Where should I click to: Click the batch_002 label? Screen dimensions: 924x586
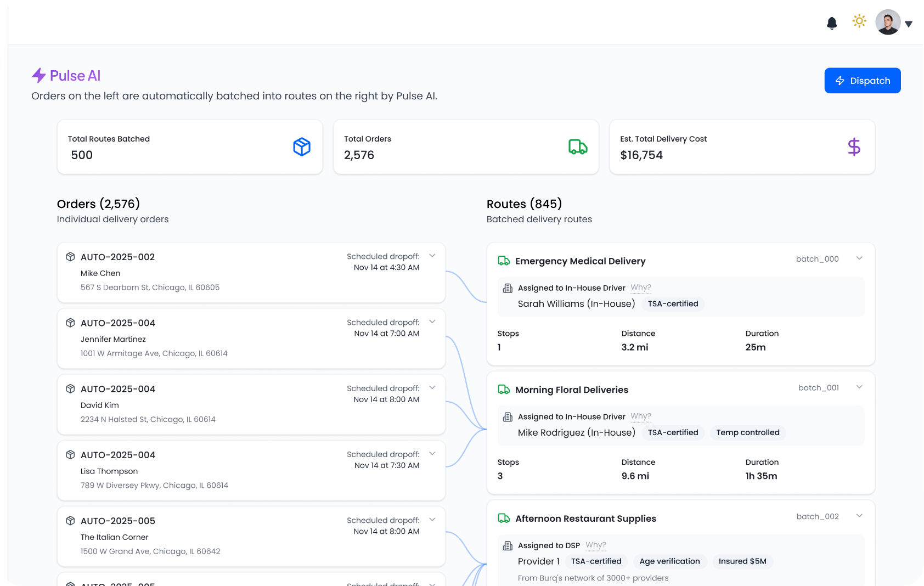point(818,517)
